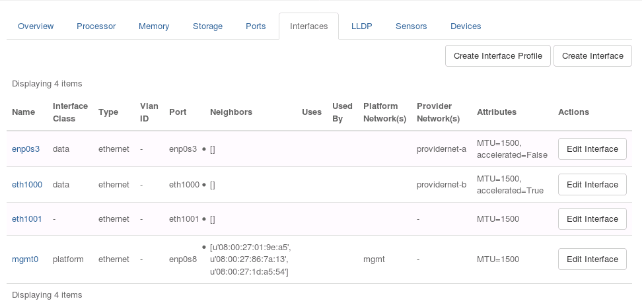Open the enp0s3 interface link
This screenshot has width=644, height=301.
tap(26, 149)
